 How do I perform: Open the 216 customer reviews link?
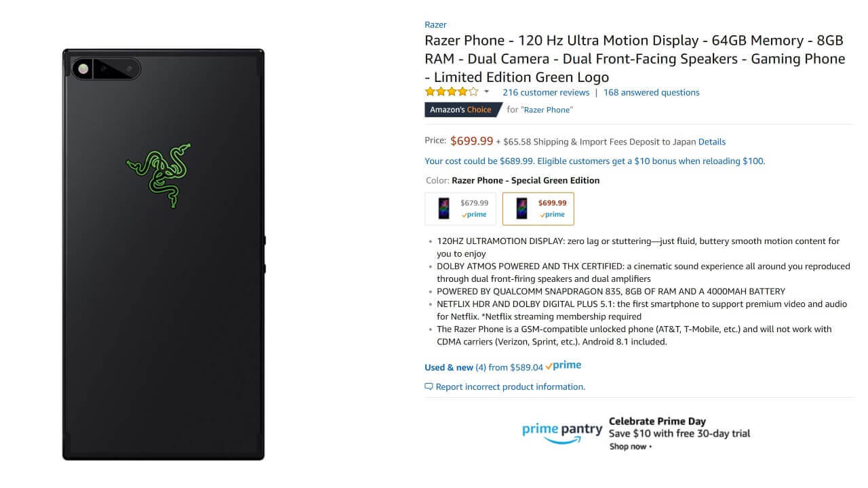pyautogui.click(x=546, y=93)
